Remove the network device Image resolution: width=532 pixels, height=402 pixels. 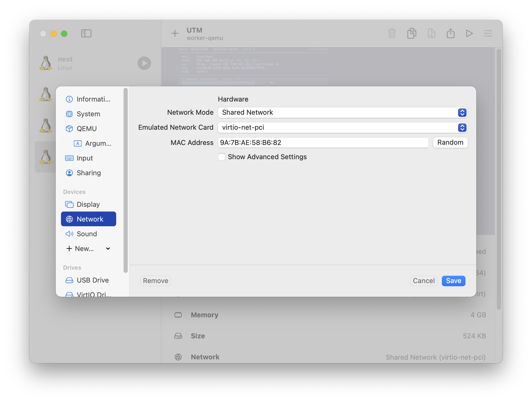[x=156, y=281]
